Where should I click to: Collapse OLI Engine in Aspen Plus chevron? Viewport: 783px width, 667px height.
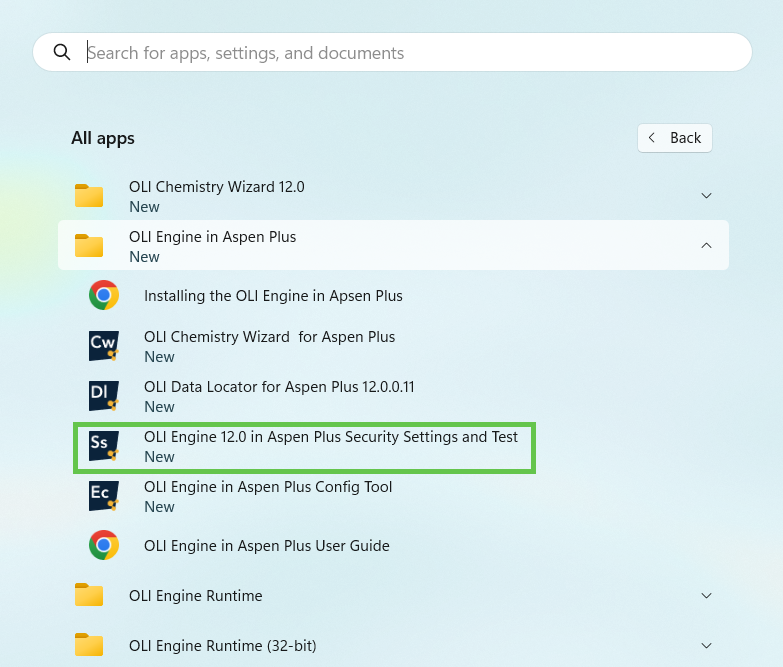click(706, 246)
